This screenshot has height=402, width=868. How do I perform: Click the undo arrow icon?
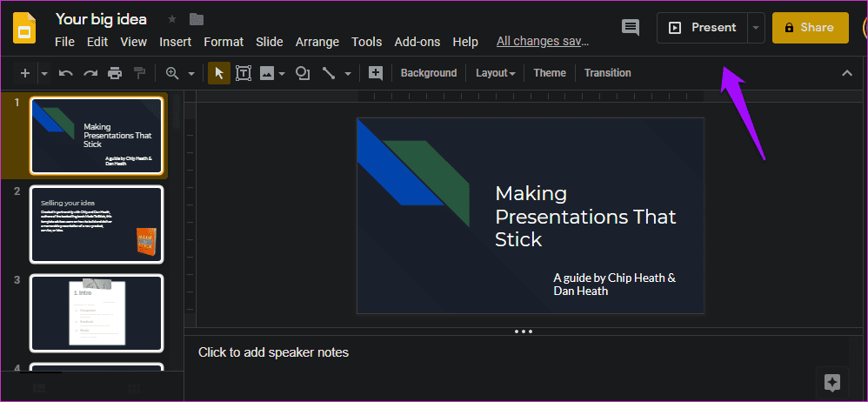click(66, 73)
